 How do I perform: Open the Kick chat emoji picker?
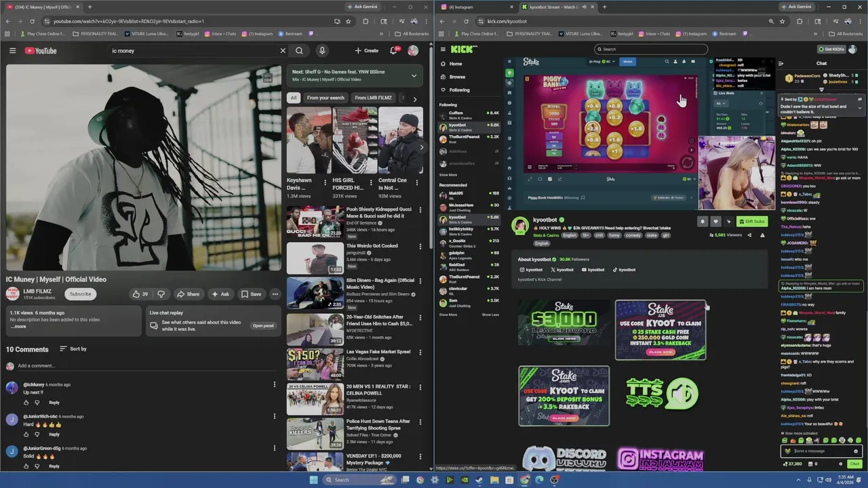tap(856, 451)
